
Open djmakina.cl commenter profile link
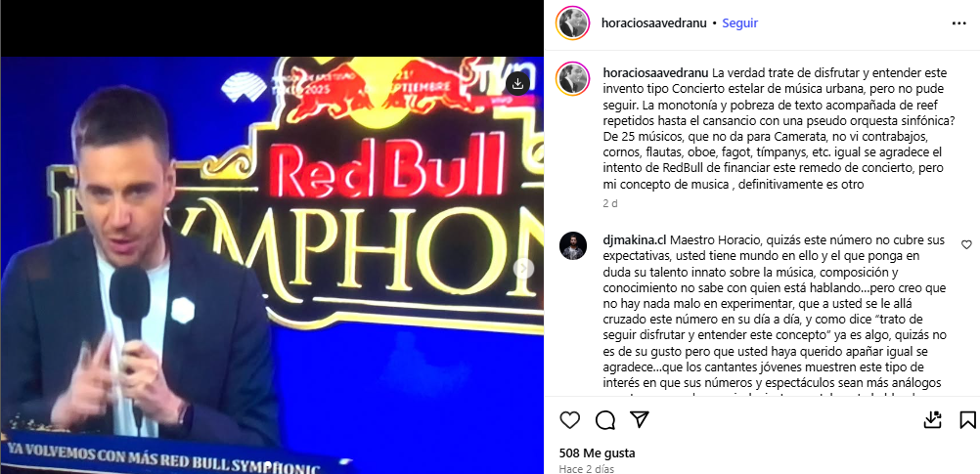click(x=636, y=239)
